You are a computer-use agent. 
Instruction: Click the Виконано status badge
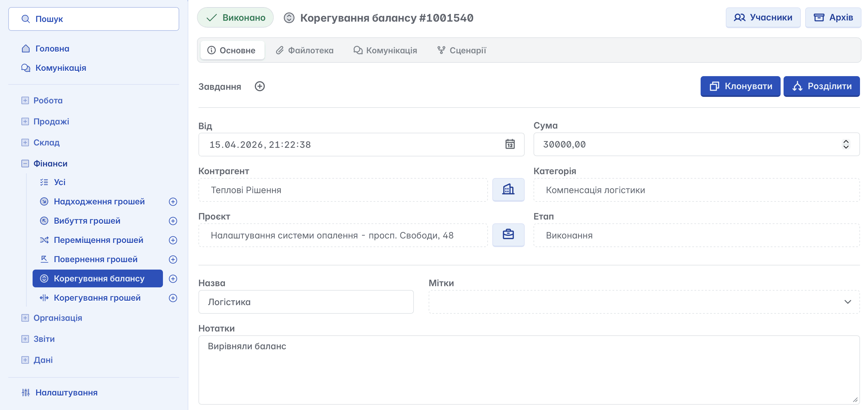tap(235, 17)
